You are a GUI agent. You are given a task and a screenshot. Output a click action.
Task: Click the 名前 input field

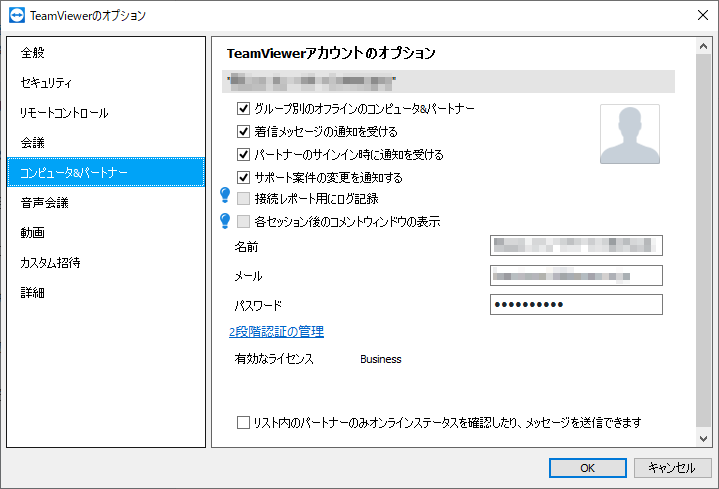(576, 245)
